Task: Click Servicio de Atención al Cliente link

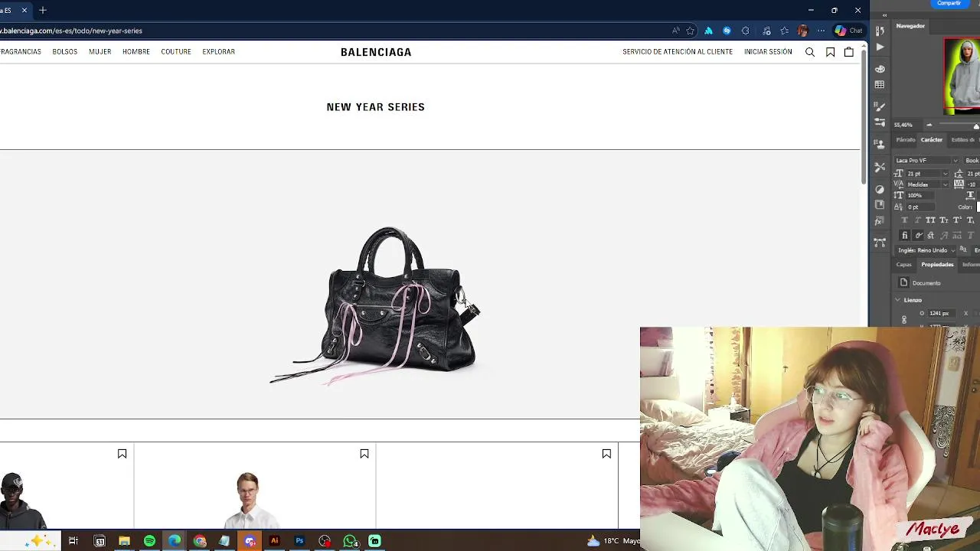Action: click(678, 52)
